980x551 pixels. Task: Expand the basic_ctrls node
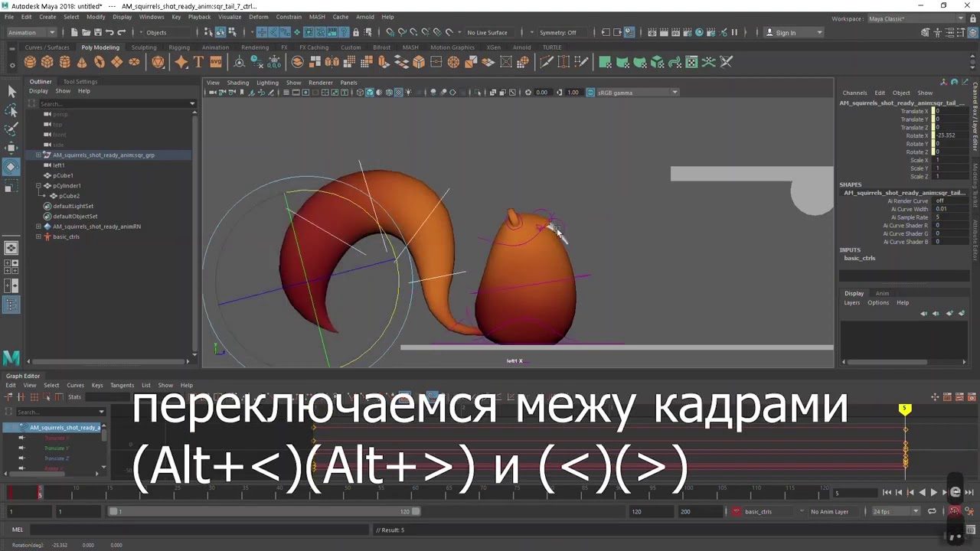pos(38,236)
